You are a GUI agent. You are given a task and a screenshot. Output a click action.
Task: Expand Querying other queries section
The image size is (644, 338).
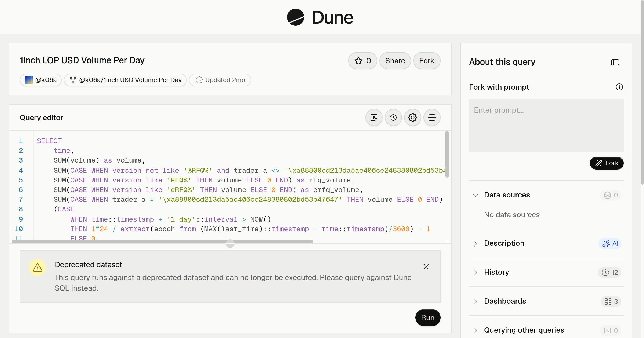point(475,330)
